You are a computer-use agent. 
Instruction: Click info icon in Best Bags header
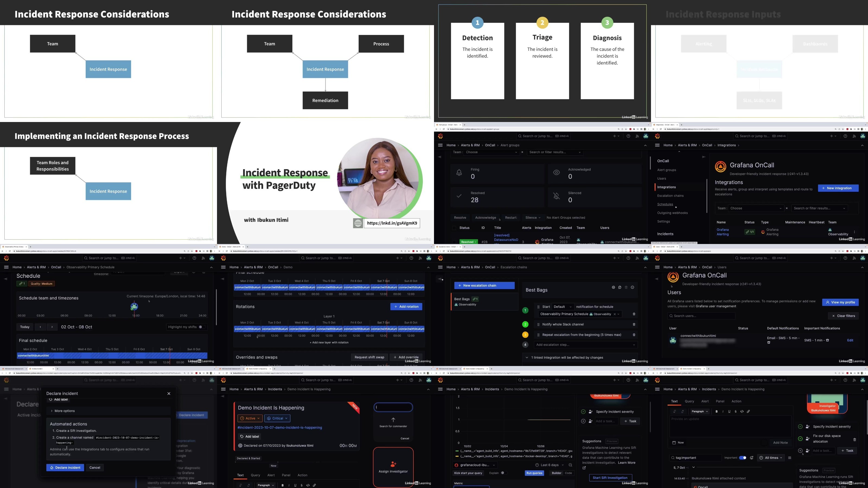(x=633, y=287)
